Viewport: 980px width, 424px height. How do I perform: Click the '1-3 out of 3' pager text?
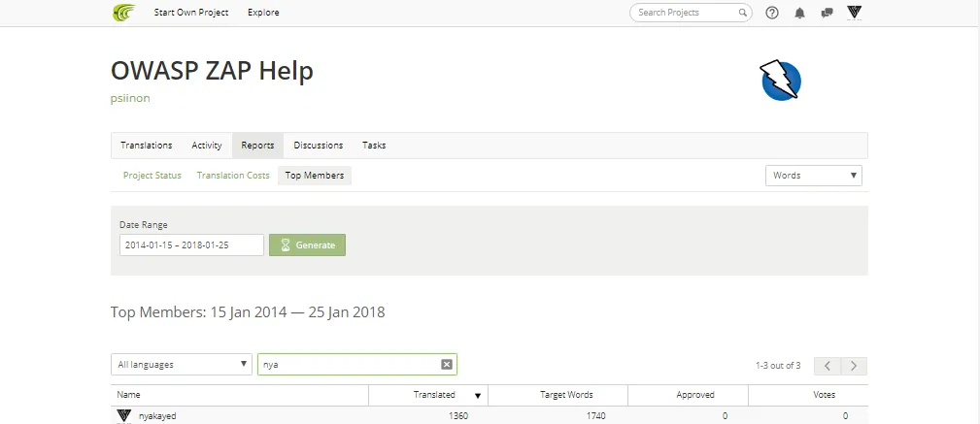pos(778,366)
